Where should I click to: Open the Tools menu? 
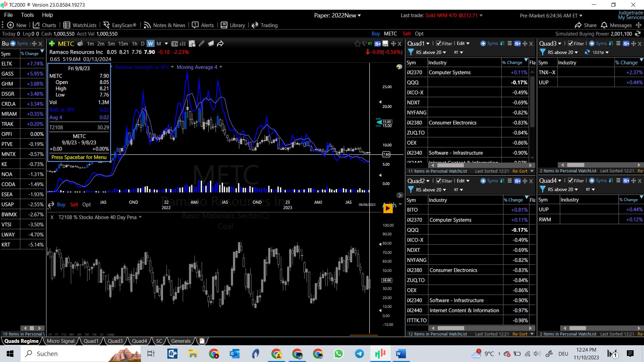pyautogui.click(x=27, y=15)
